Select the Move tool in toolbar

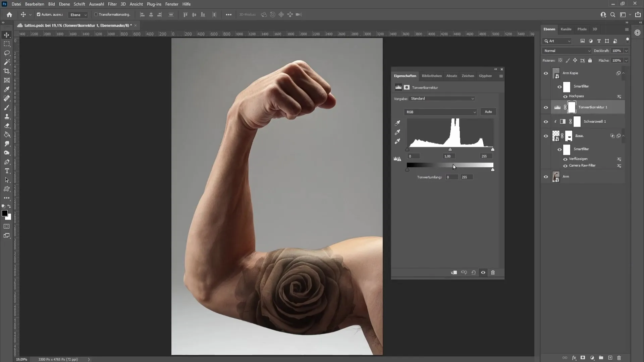7,35
